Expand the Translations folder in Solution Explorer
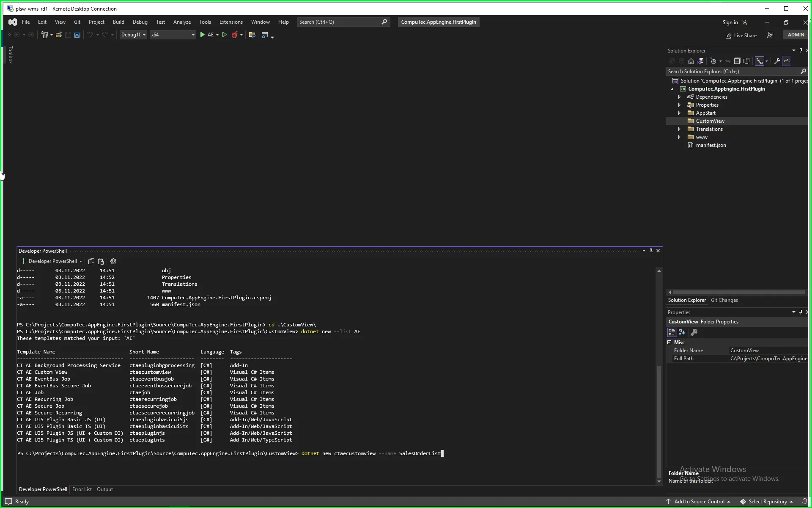Viewport: 812px width, 508px height. 679,129
